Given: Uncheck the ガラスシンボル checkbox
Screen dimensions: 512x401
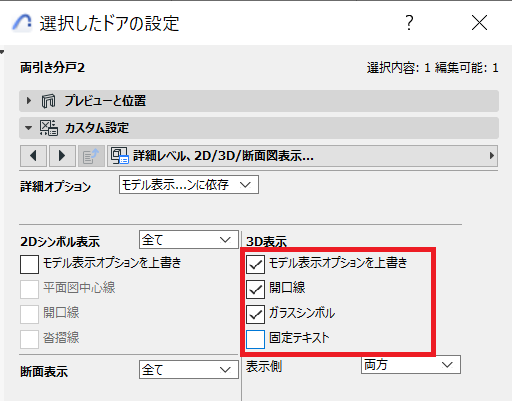Looking at the screenshot, I should coord(255,314).
